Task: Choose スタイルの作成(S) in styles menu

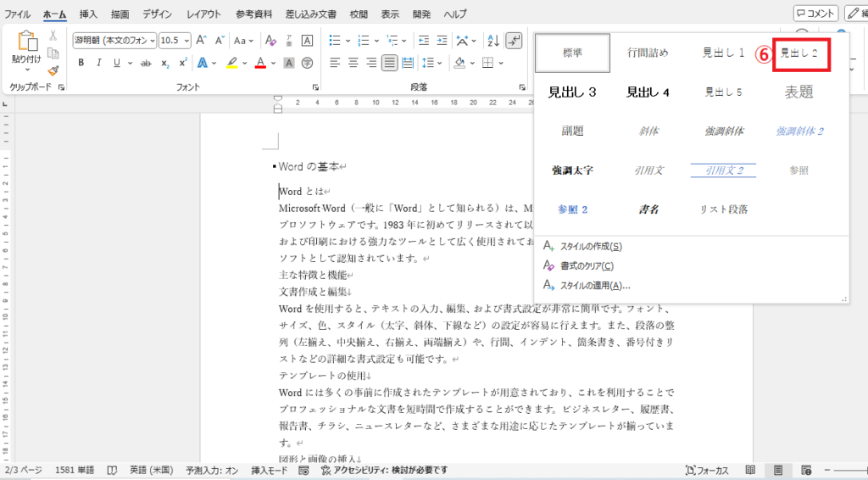Action: point(591,246)
